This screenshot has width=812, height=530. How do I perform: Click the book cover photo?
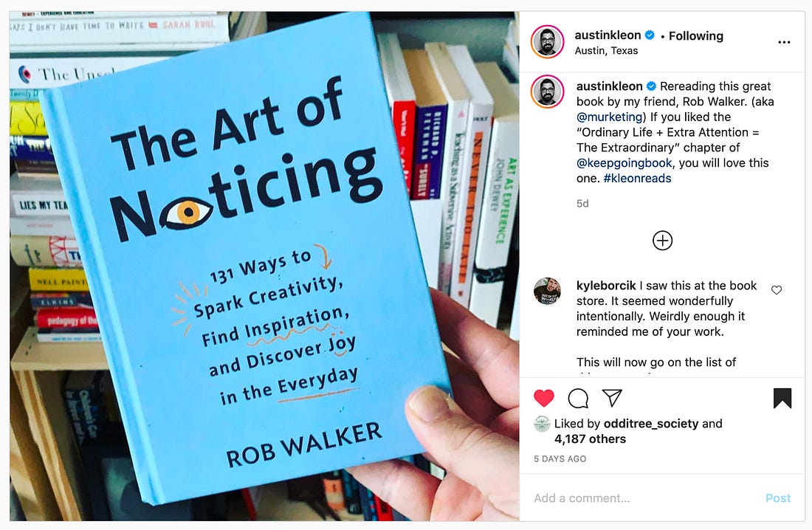pyautogui.click(x=264, y=266)
